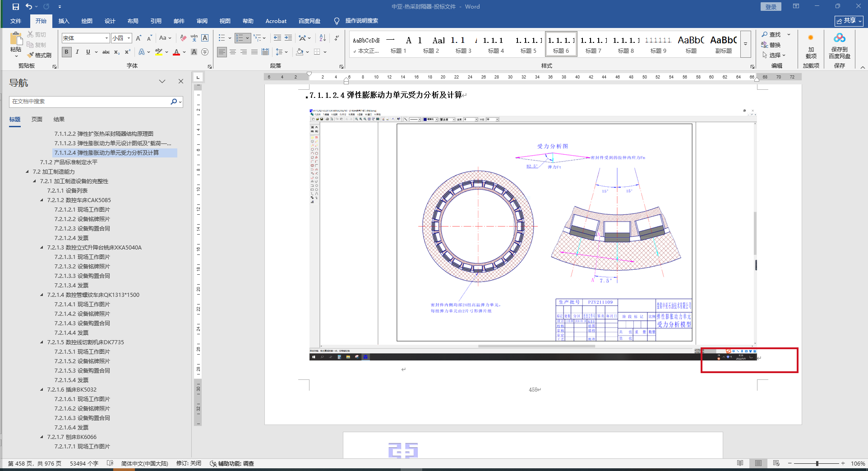This screenshot has height=471, width=868.
Task: Click the sort icon in paragraph group
Action: click(x=323, y=38)
